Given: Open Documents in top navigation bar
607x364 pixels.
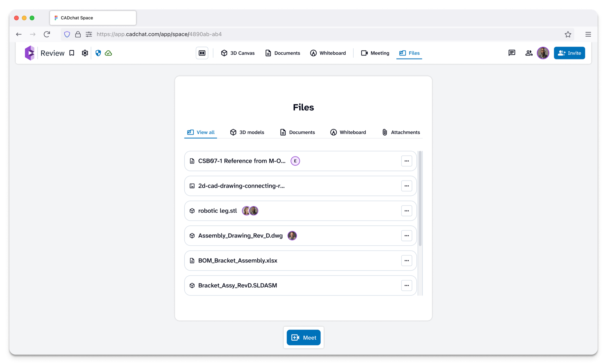Looking at the screenshot, I should click(x=283, y=53).
